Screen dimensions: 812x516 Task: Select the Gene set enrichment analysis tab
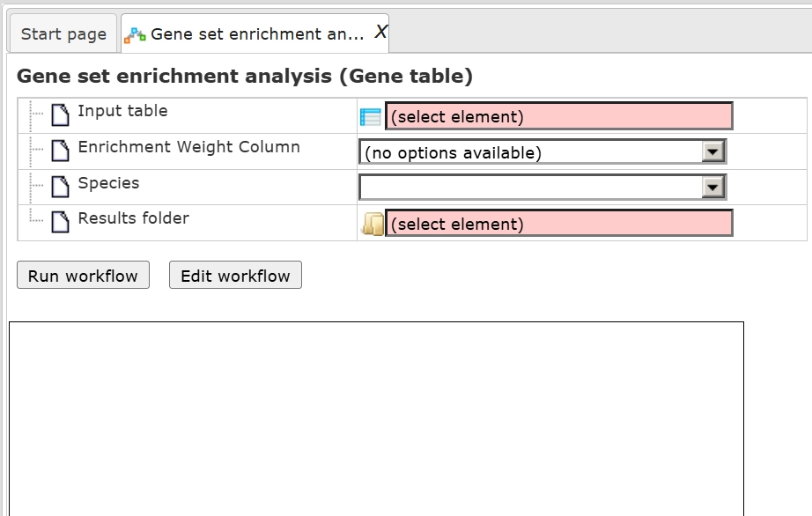[x=256, y=34]
